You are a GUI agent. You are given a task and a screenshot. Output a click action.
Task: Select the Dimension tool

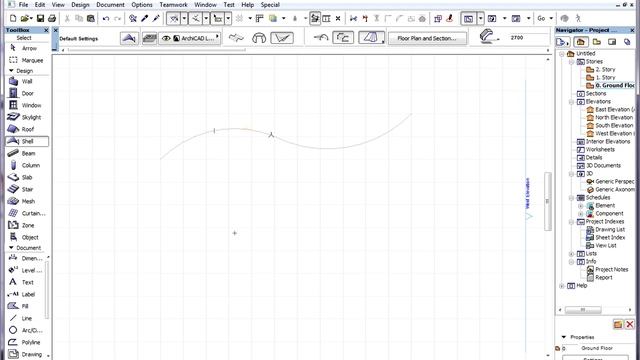[26, 258]
